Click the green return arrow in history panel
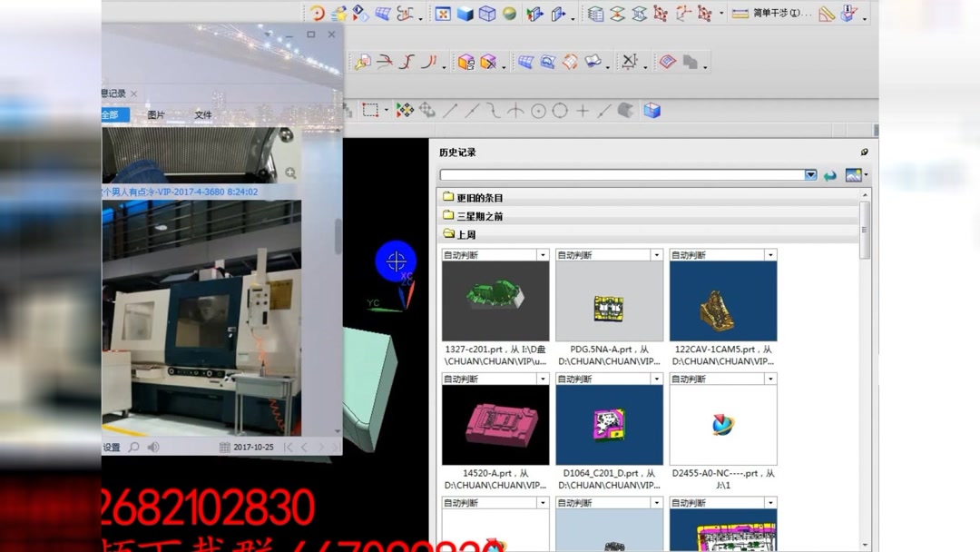 pos(830,175)
